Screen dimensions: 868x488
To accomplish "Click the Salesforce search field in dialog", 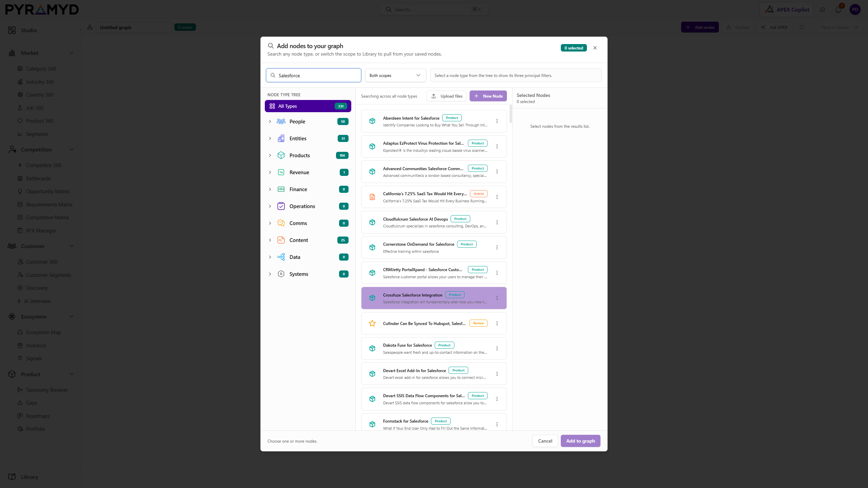I will [313, 75].
